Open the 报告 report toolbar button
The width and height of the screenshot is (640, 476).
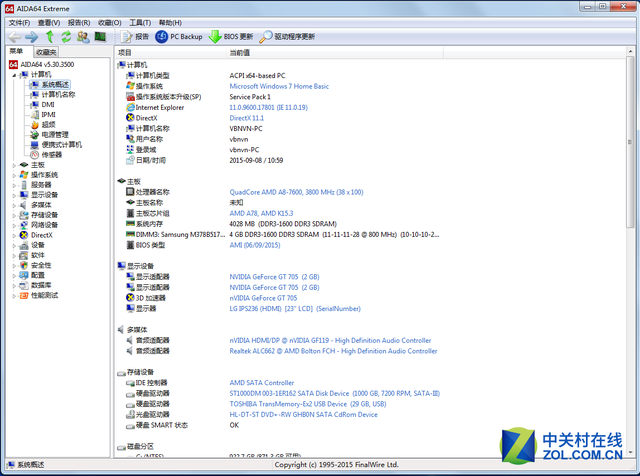pyautogui.click(x=135, y=37)
